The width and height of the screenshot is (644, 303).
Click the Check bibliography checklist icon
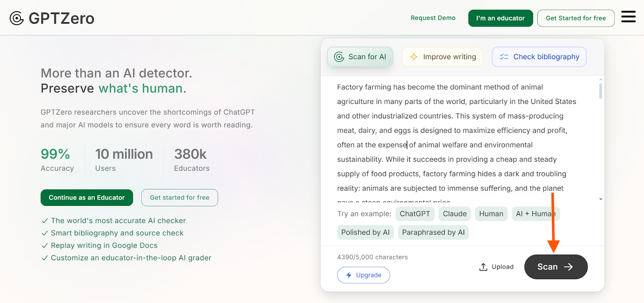pyautogui.click(x=504, y=57)
